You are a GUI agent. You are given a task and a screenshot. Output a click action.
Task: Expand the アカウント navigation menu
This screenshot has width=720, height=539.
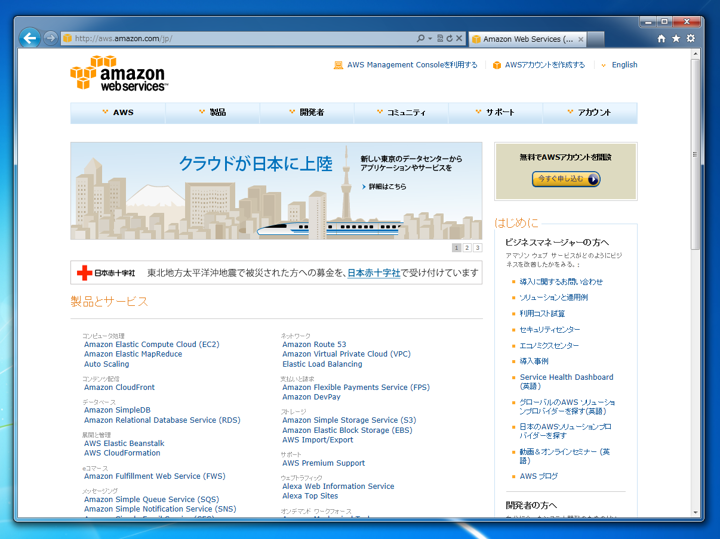(590, 112)
